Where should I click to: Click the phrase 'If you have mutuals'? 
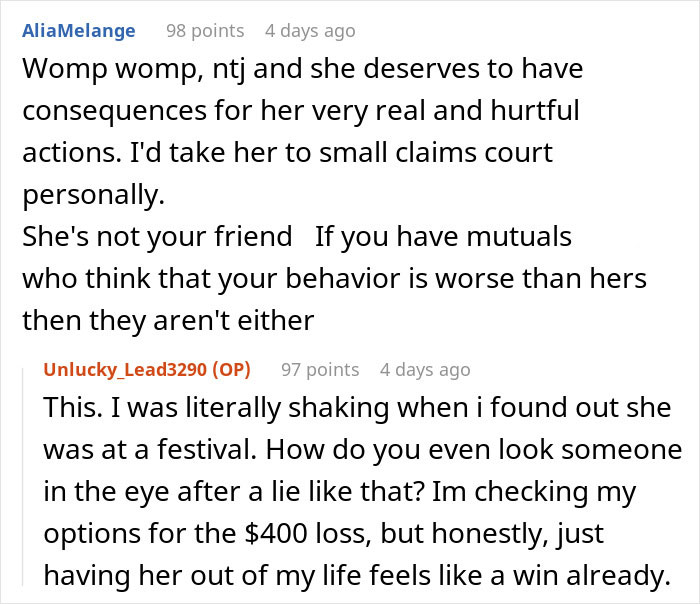pyautogui.click(x=444, y=237)
